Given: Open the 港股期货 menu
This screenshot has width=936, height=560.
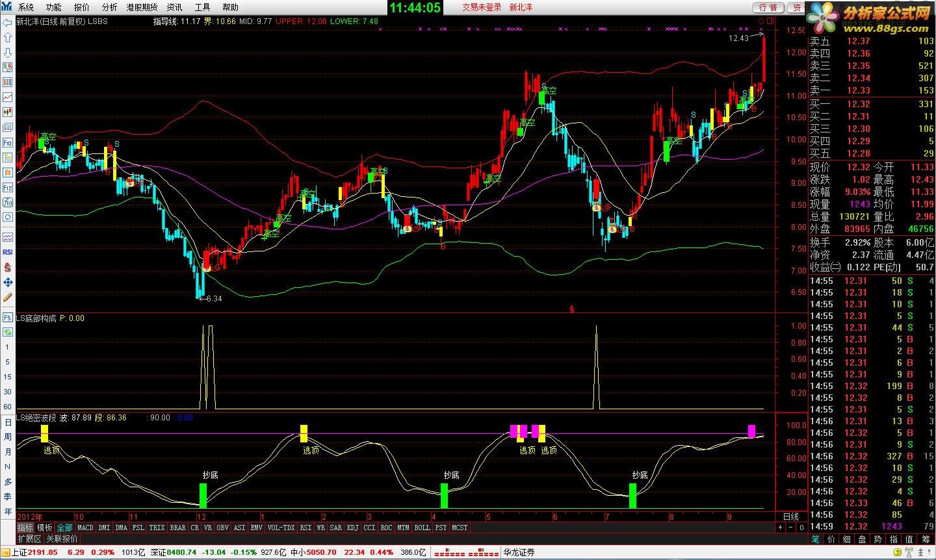Looking at the screenshot, I should (142, 7).
